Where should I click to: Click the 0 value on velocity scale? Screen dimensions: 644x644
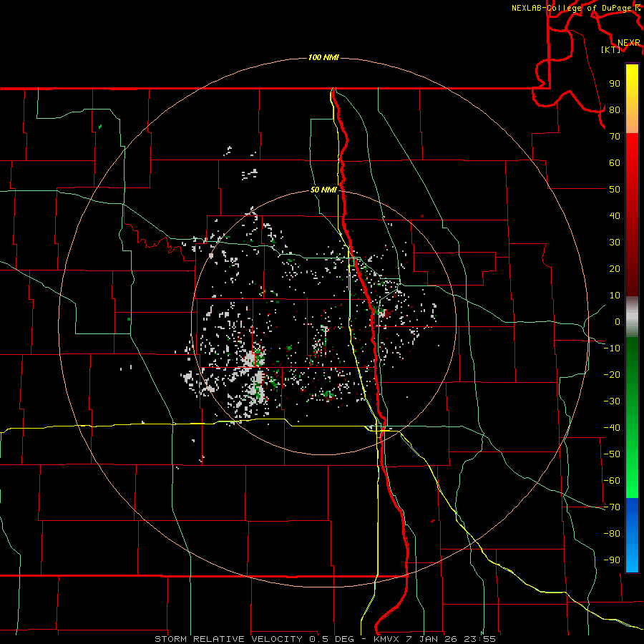[x=618, y=321]
